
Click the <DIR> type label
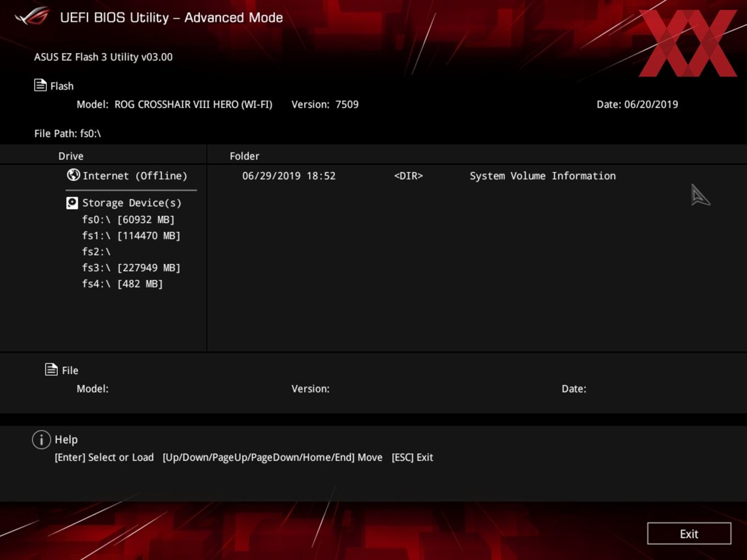coord(409,176)
